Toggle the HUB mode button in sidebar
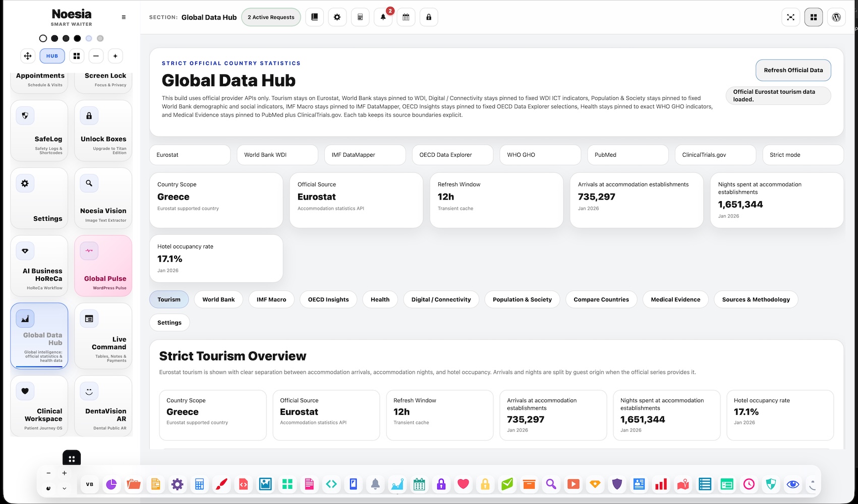Viewport: 858px width, 504px height. coord(52,56)
